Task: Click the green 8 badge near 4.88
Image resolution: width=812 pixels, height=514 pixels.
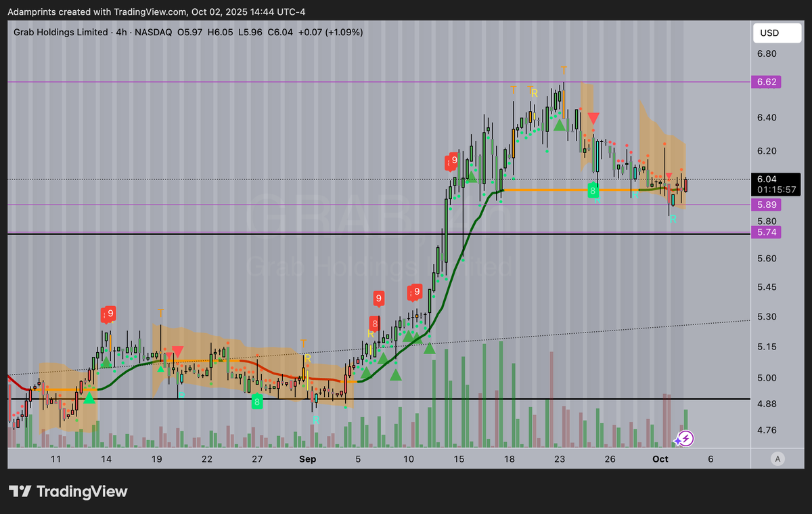Action: (256, 402)
